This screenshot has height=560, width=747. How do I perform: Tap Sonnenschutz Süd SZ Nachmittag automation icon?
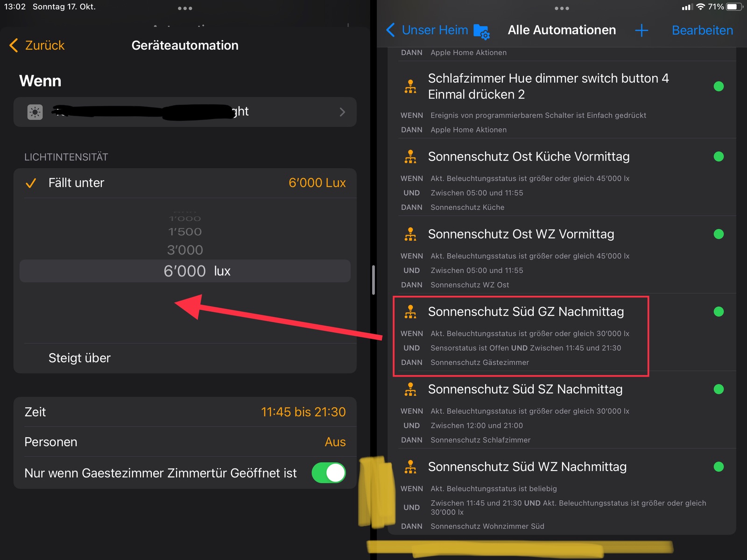point(410,389)
